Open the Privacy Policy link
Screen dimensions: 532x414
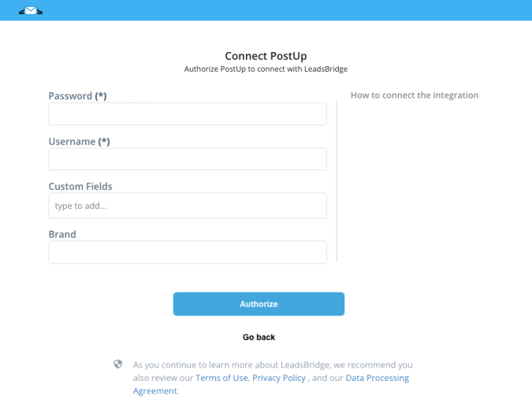click(x=279, y=378)
